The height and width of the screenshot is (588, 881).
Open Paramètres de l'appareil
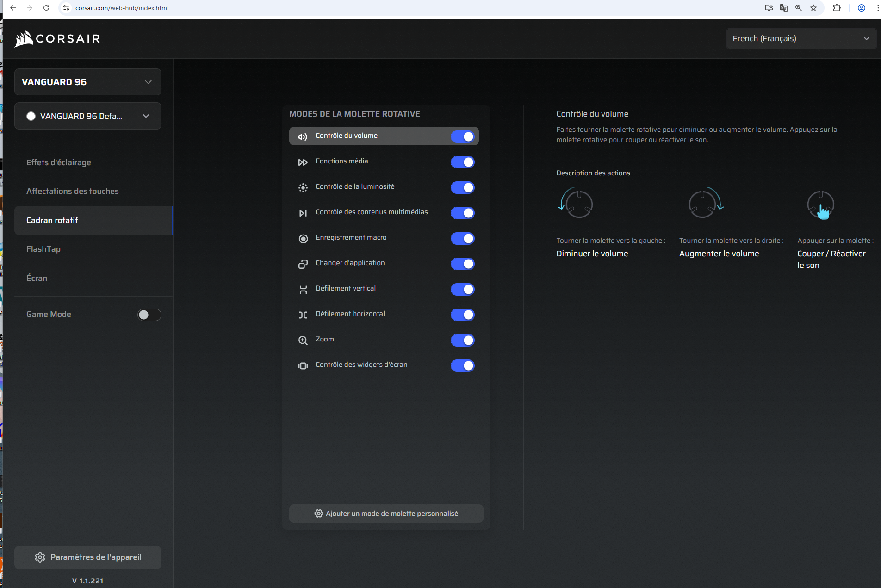tap(88, 557)
